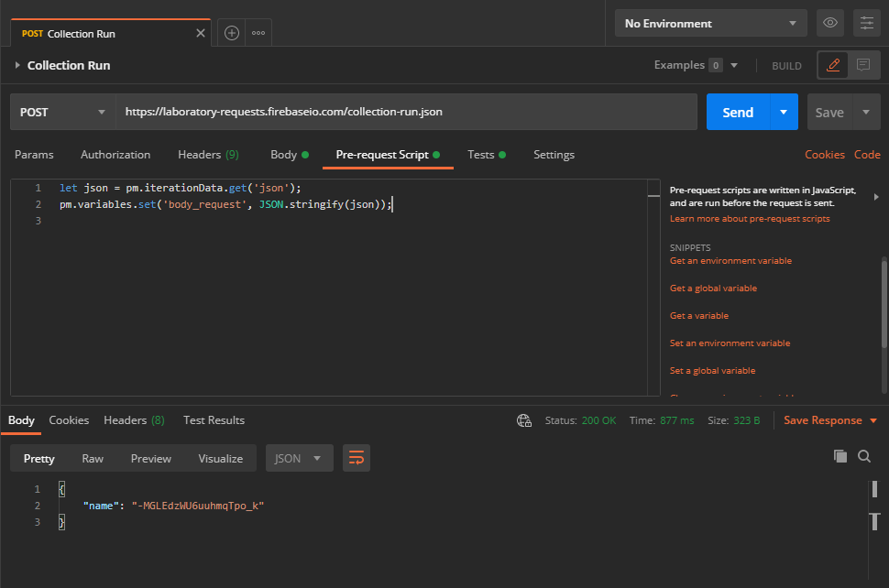
Task: Open the Code link
Action: click(867, 155)
